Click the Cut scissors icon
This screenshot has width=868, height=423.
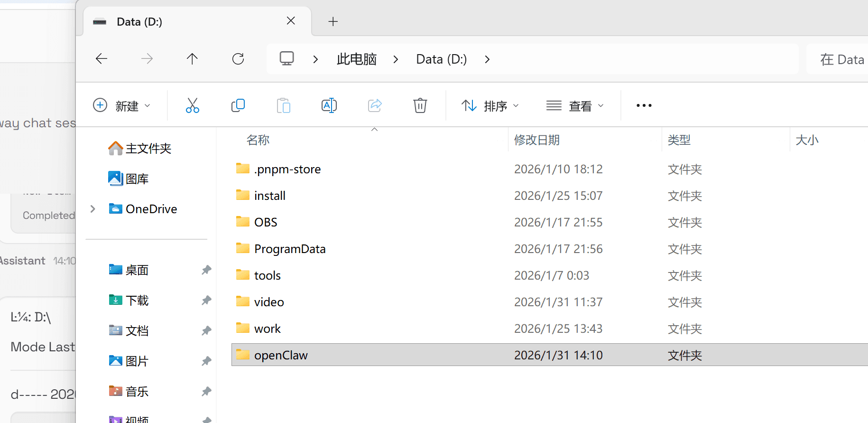click(192, 105)
